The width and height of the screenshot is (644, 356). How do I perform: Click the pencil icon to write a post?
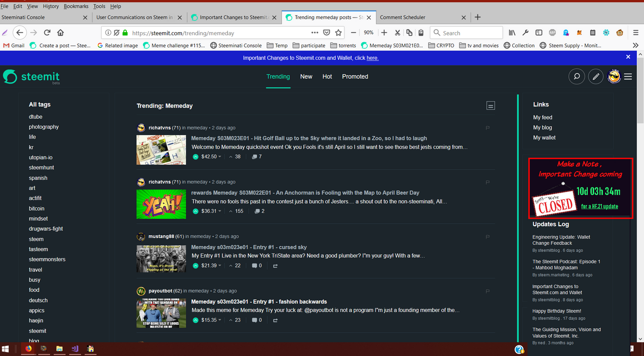596,77
